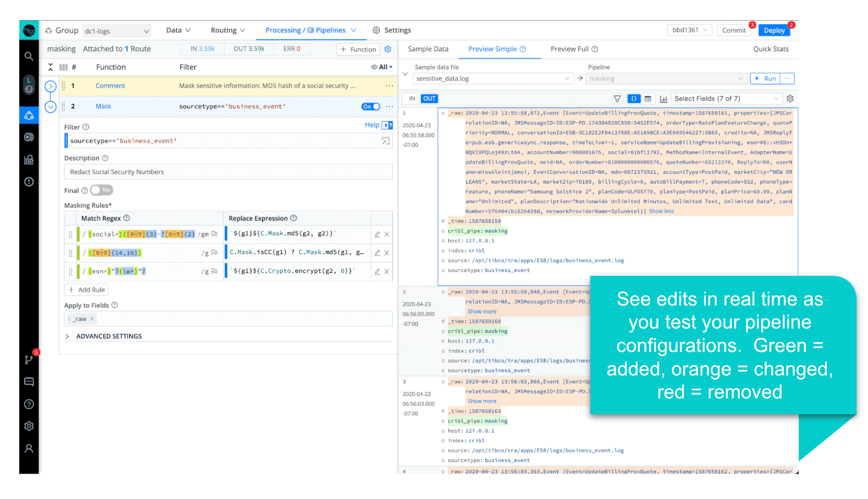Screen dimensions: 868x499
Task: Click the Add Rule button
Action: (x=87, y=290)
